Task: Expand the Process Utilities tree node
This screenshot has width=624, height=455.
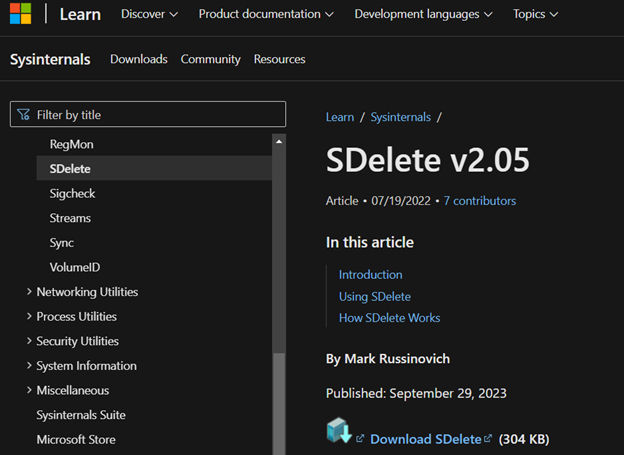Action: pyautogui.click(x=29, y=316)
